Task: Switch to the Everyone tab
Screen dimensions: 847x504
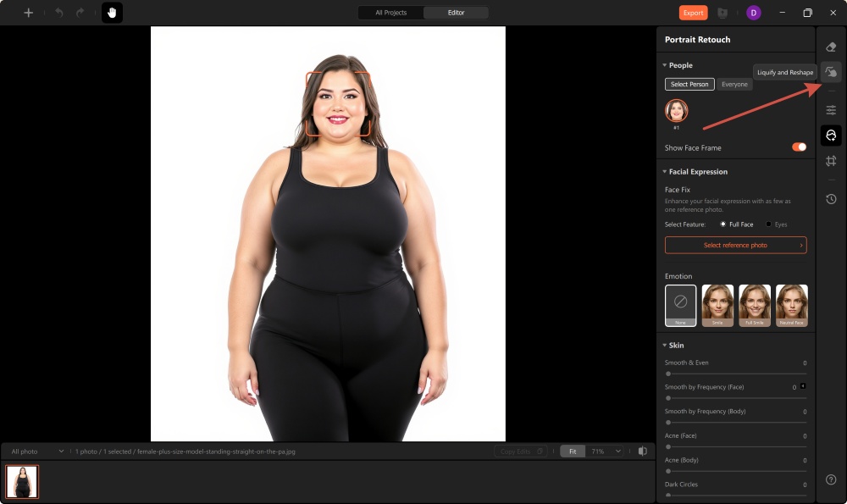Action: [x=734, y=84]
